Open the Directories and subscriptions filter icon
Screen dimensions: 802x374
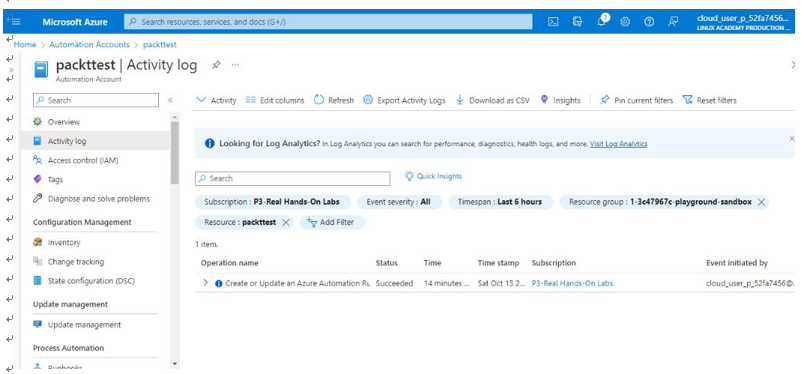coord(577,21)
